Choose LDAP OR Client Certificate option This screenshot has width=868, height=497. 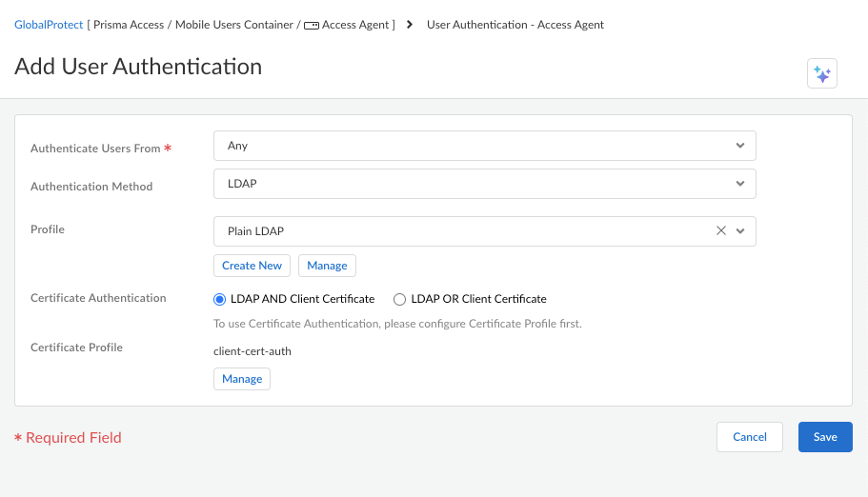coord(400,299)
